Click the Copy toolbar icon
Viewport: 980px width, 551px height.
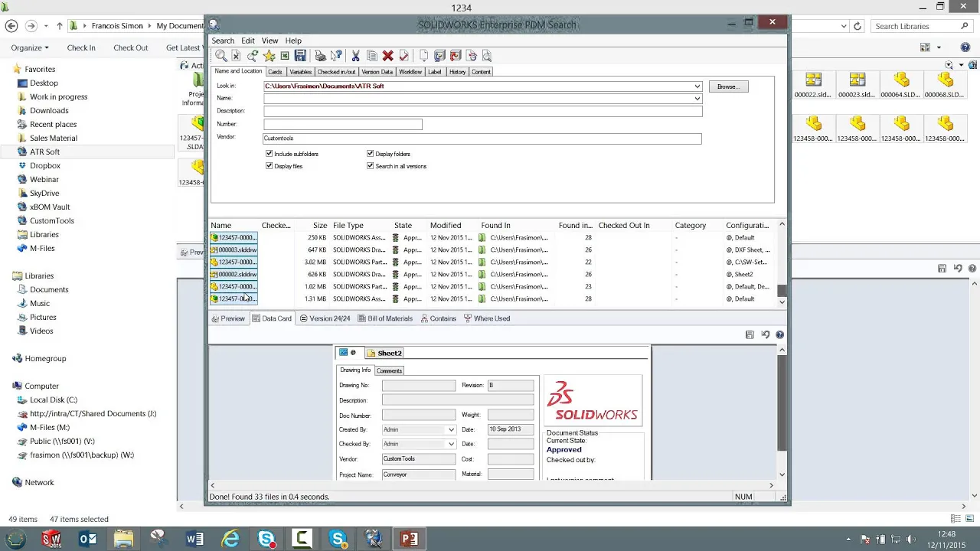point(372,56)
